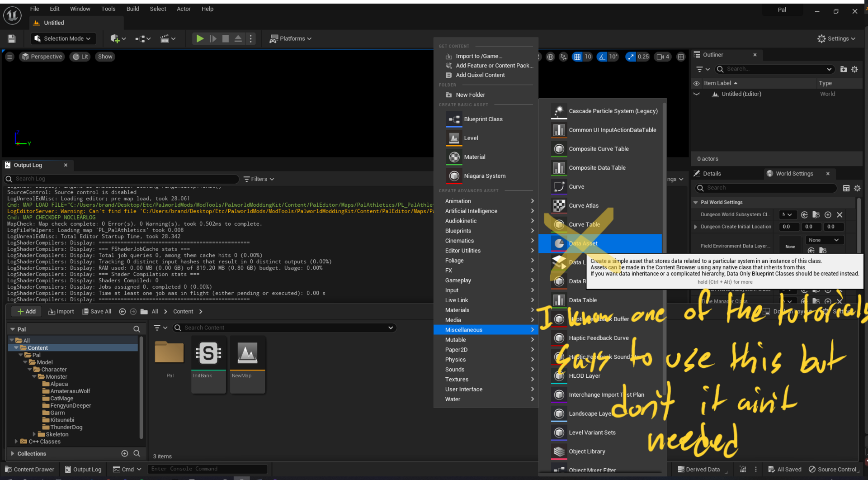Select Curve Atlas from the Miscellaneous submenu
The width and height of the screenshot is (868, 480).
pos(600,205)
